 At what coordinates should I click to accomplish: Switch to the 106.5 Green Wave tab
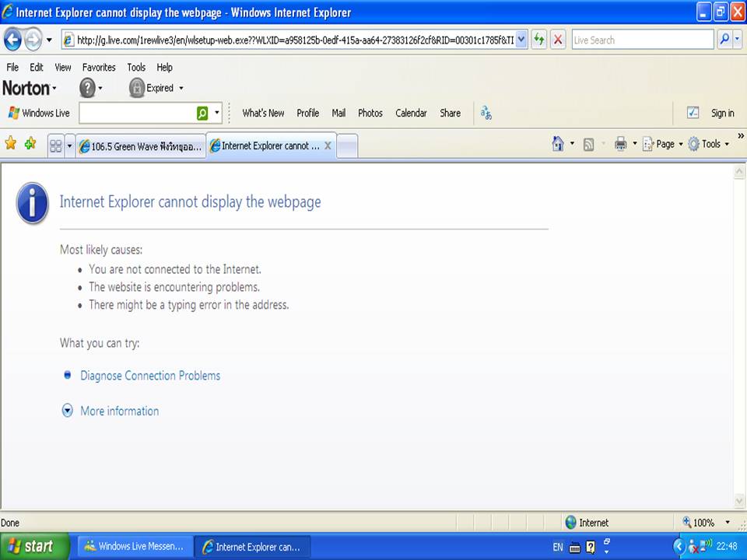coord(141,146)
